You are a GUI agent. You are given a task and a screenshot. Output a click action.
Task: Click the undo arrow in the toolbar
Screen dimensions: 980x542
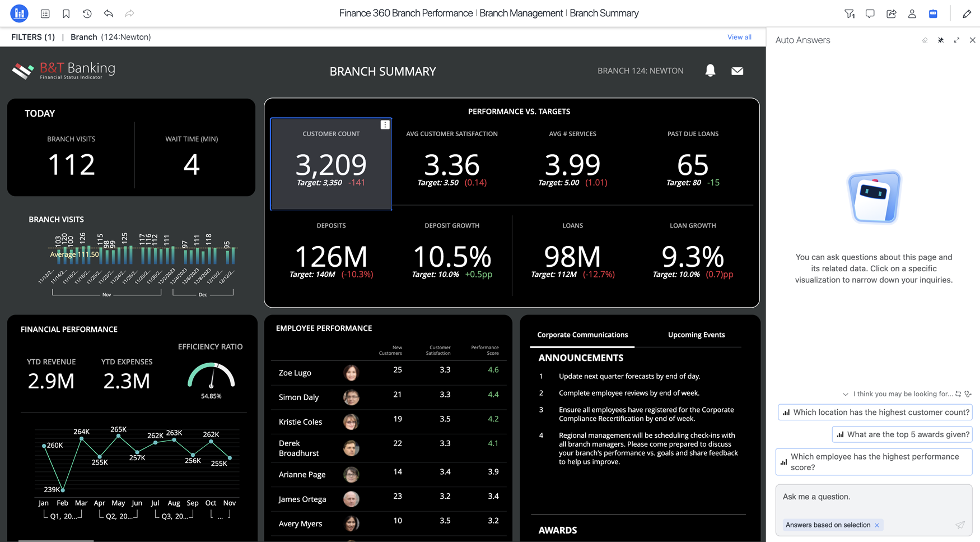coord(109,13)
